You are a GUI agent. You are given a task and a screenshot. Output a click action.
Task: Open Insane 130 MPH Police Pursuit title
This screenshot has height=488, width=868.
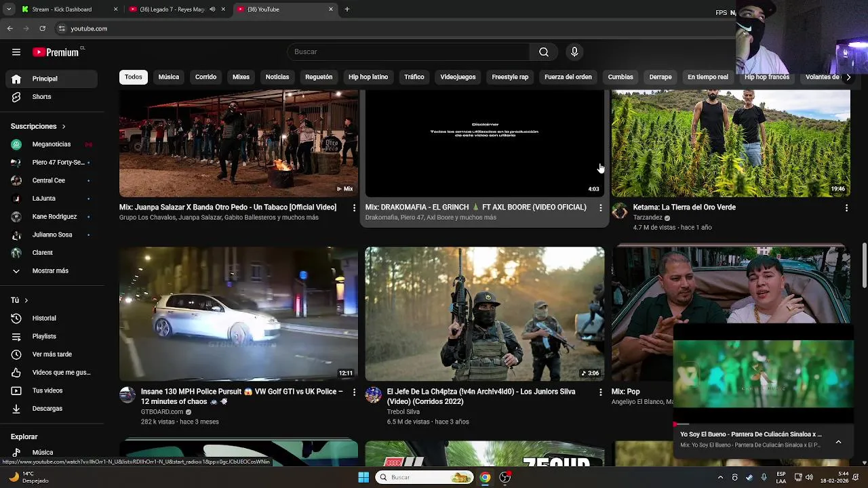point(242,396)
